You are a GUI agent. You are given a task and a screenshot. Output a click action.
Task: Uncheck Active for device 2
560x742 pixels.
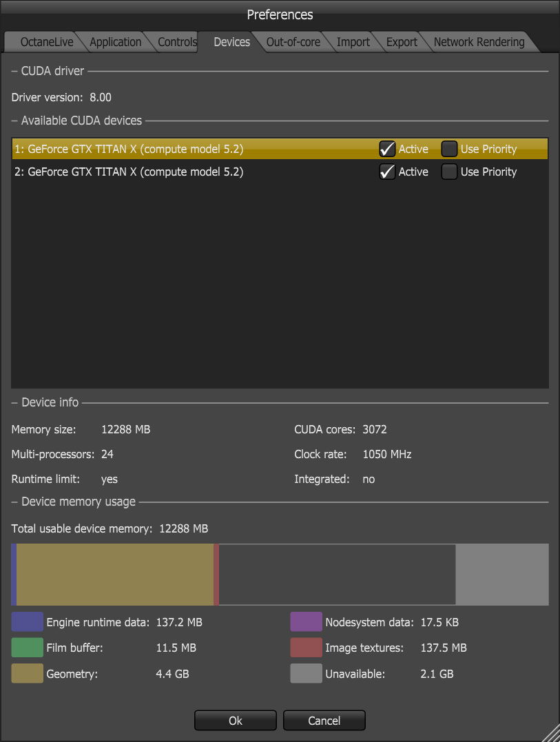(387, 172)
